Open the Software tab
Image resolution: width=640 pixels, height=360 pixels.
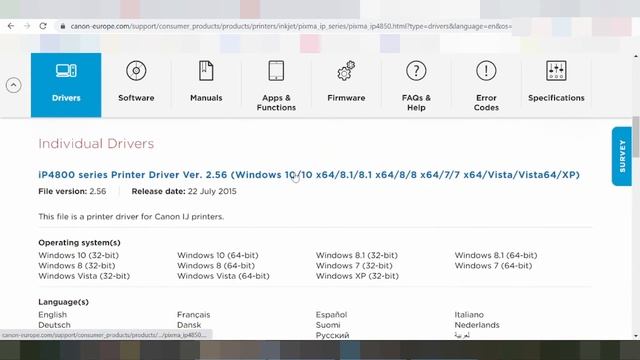pos(136,85)
